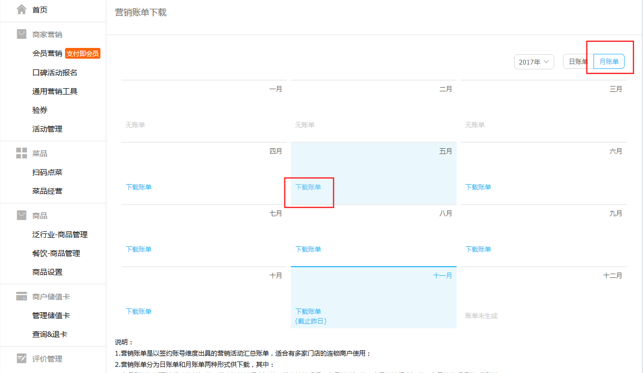643x373 pixels.
Task: Click 下载账单 for 八月
Action: pos(308,249)
